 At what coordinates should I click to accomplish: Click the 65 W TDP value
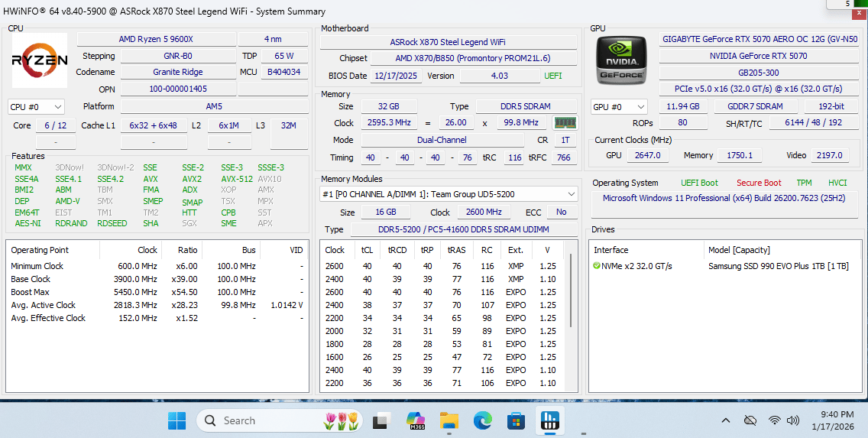[x=283, y=56]
